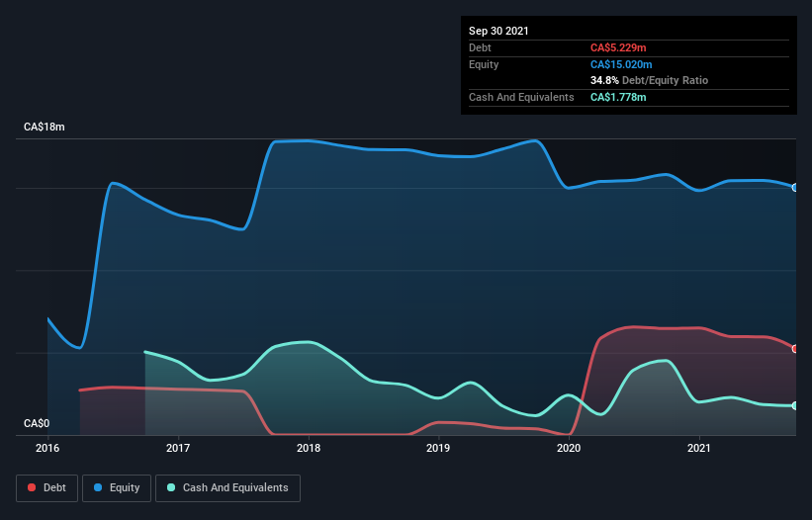Click the blue Equity legend dot
The image size is (812, 520).
98,487
